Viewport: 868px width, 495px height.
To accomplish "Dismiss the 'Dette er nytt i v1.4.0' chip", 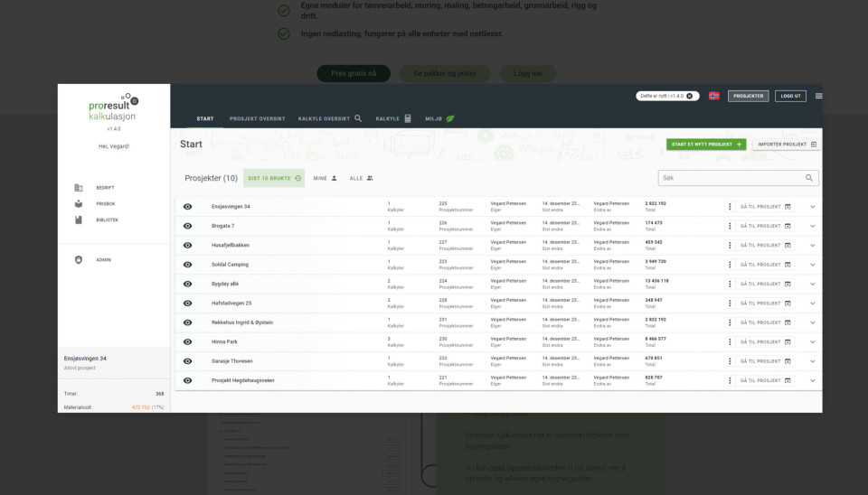I will click(689, 96).
